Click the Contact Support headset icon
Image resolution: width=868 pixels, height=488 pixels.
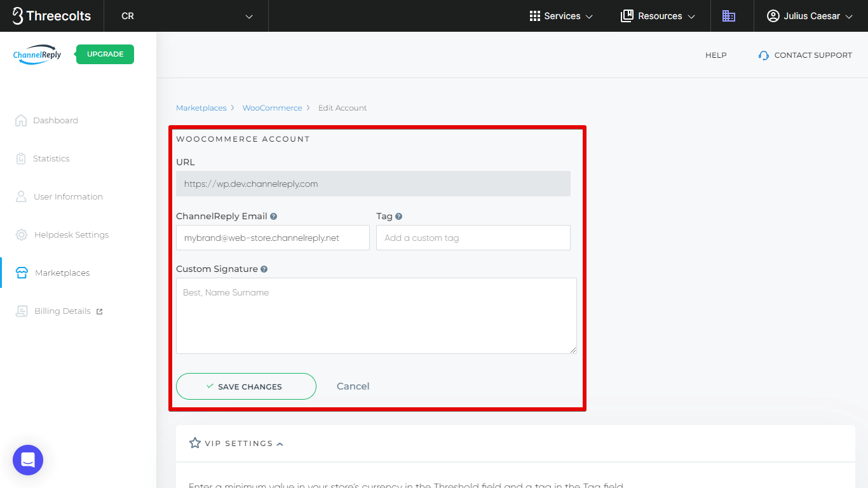(x=764, y=55)
